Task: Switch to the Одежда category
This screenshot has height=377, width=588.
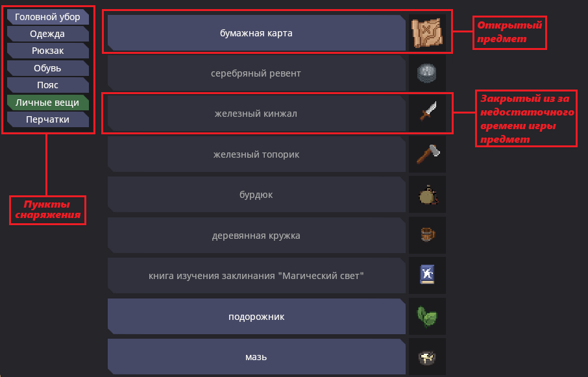Action: point(47,34)
